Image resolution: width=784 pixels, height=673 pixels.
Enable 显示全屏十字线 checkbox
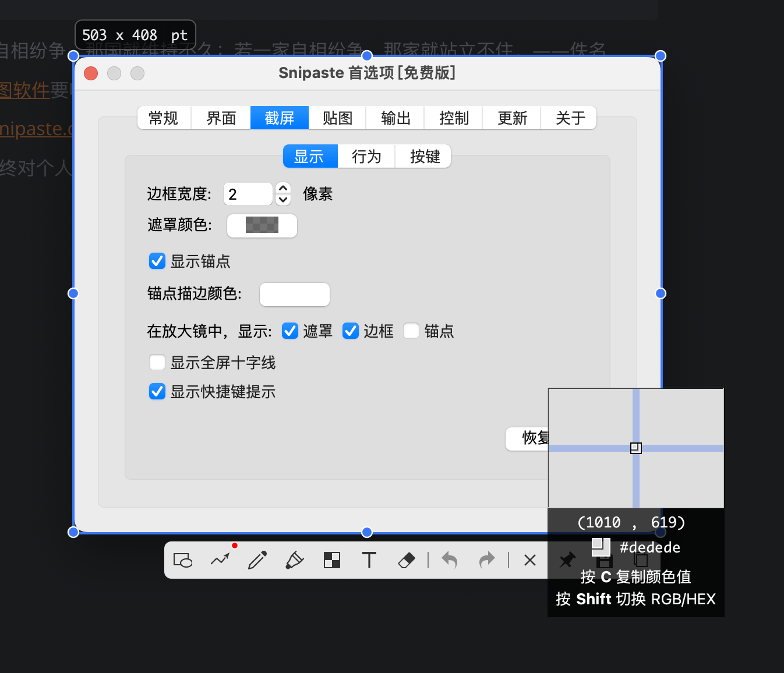point(157,362)
